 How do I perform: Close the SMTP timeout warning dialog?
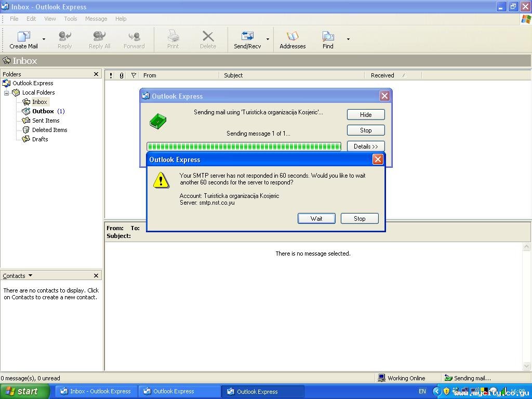coord(378,159)
